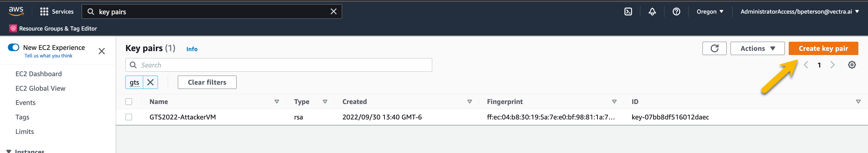Click the Create key pair button

[x=823, y=48]
